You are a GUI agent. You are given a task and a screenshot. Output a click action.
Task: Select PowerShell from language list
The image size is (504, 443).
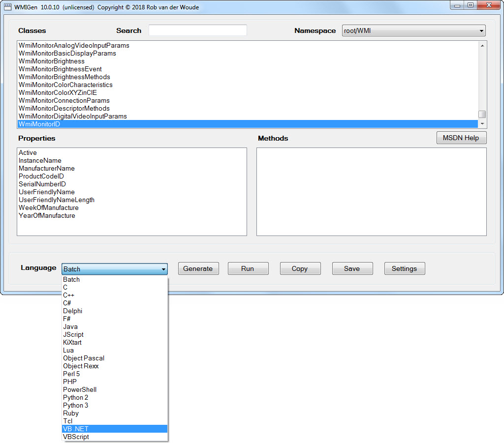point(80,389)
